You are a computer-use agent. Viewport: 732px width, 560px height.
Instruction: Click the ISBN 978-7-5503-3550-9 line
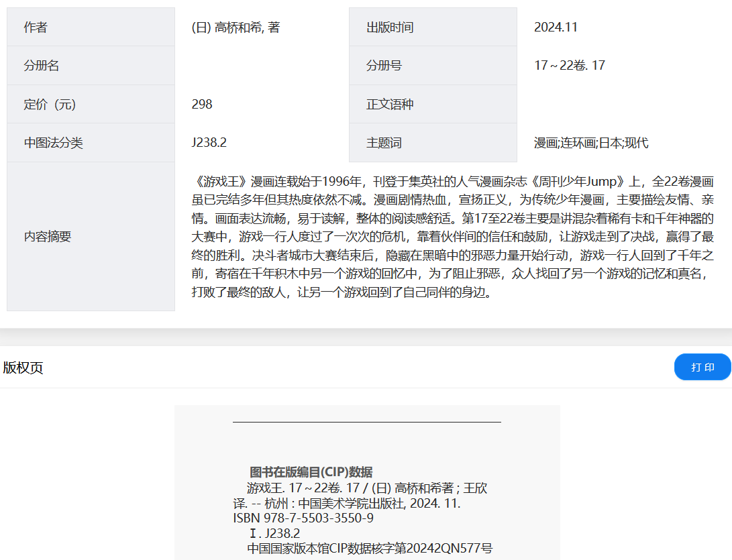pos(303,518)
